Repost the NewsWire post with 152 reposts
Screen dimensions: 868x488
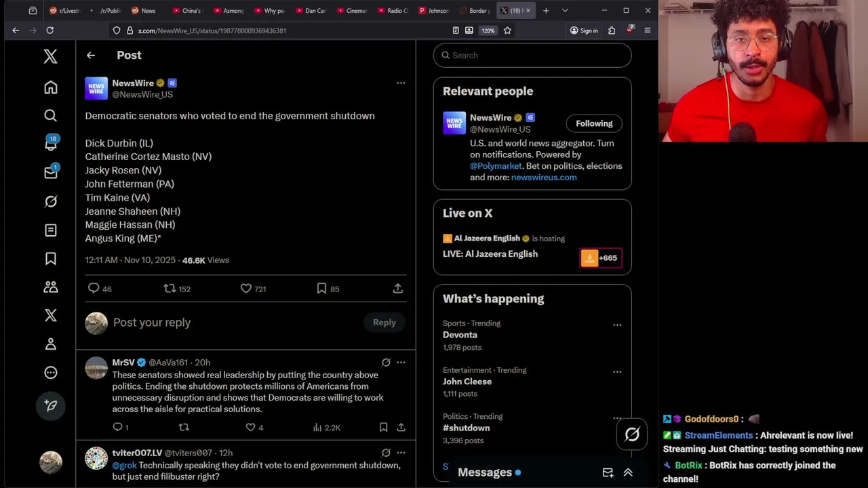click(170, 289)
